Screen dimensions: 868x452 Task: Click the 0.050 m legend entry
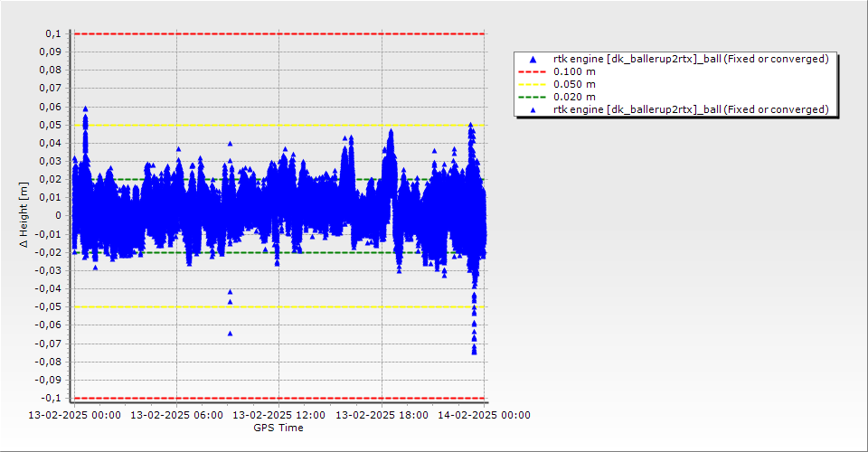[x=574, y=84]
